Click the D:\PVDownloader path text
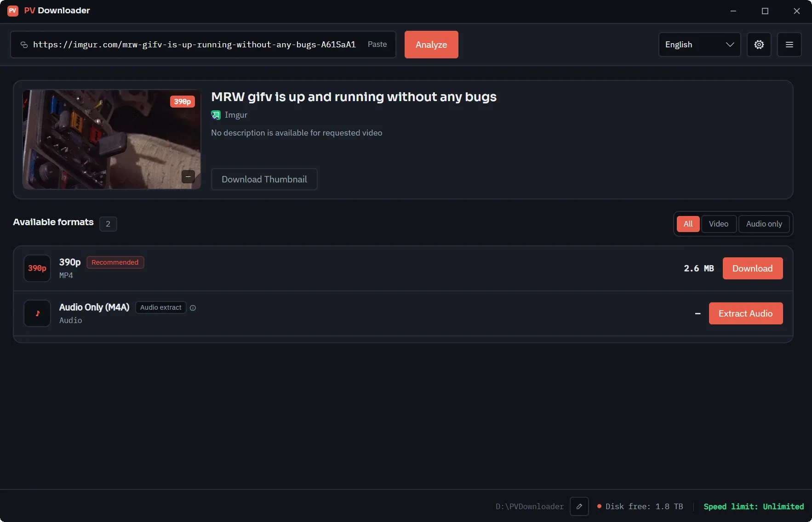This screenshot has height=522, width=812. point(530,506)
